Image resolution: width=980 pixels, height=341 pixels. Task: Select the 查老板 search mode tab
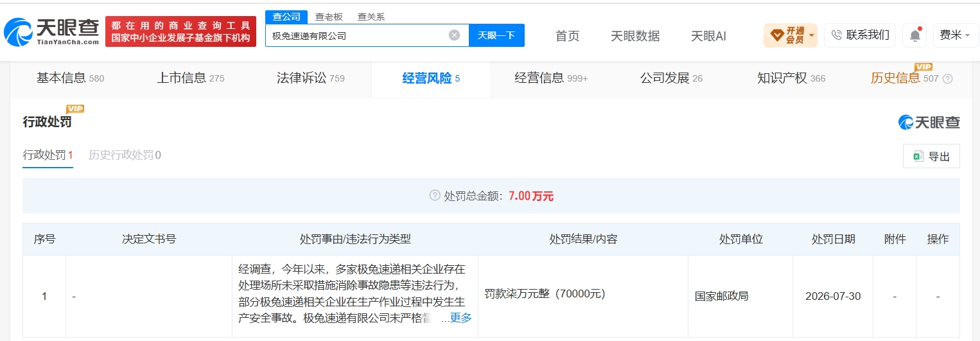(328, 17)
